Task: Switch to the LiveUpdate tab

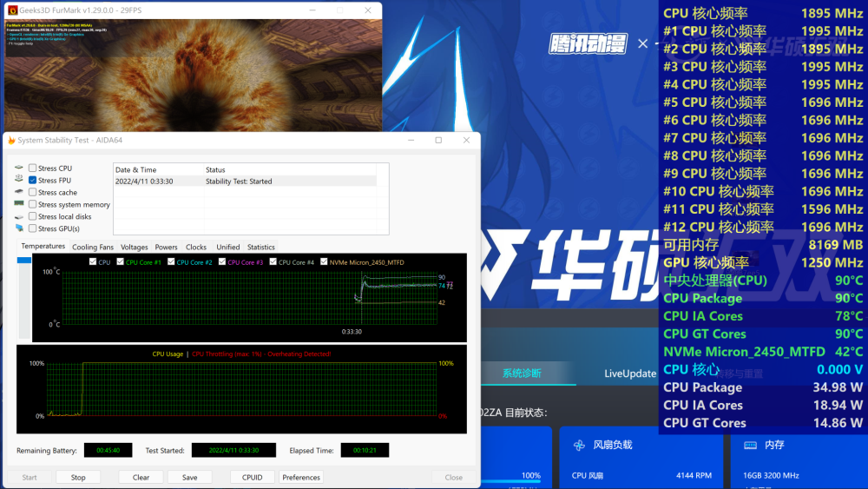Action: point(630,373)
